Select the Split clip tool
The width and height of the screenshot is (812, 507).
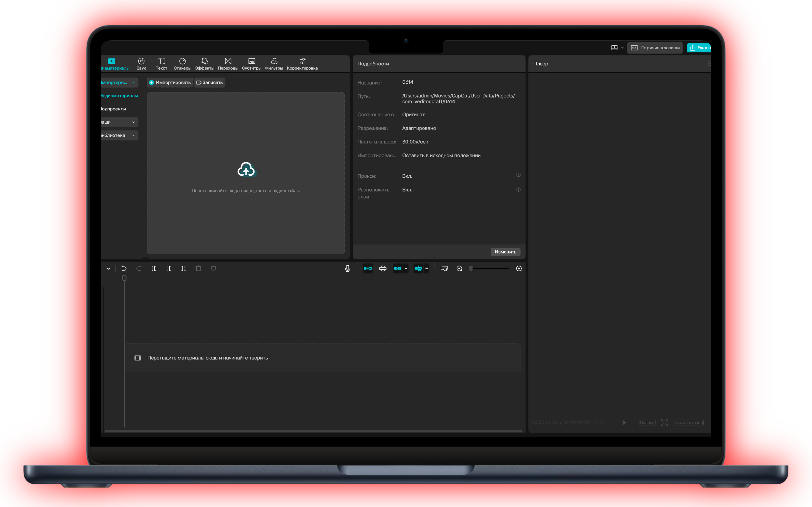pos(154,268)
